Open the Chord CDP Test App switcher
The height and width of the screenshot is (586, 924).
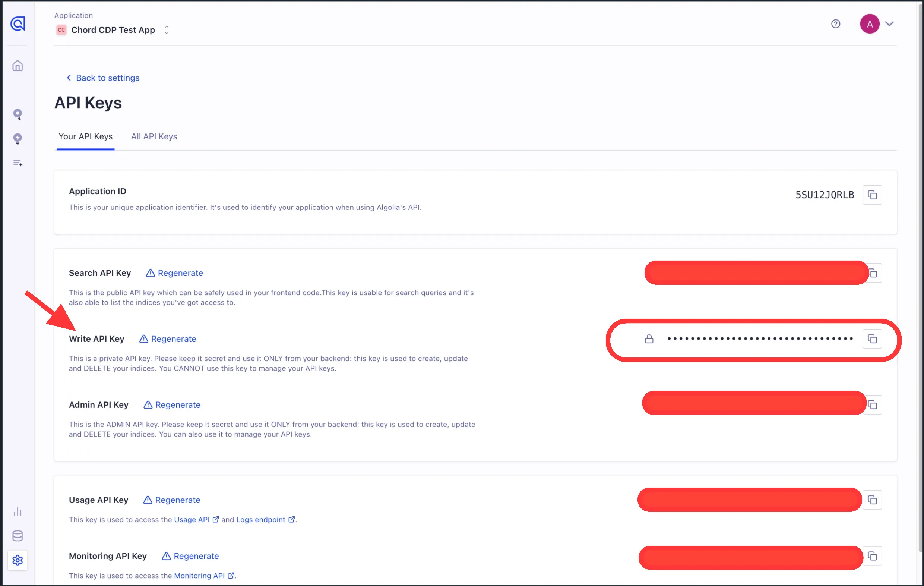(x=113, y=30)
